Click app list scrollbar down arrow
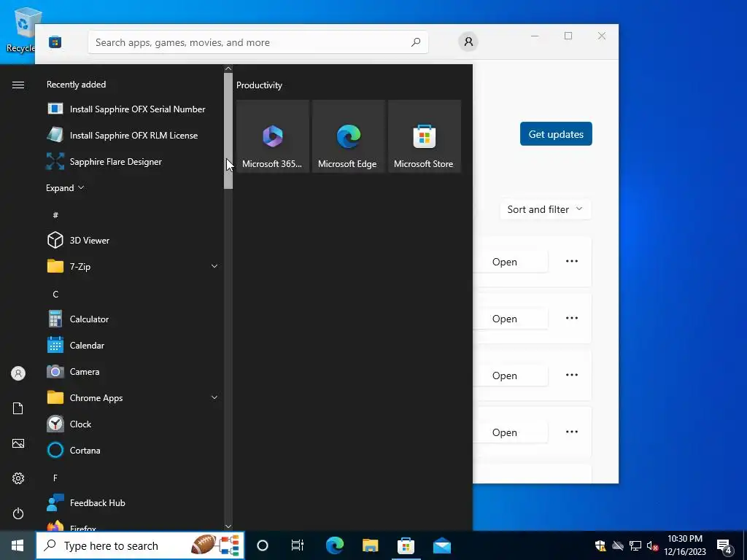The height and width of the screenshot is (560, 747). 228,526
